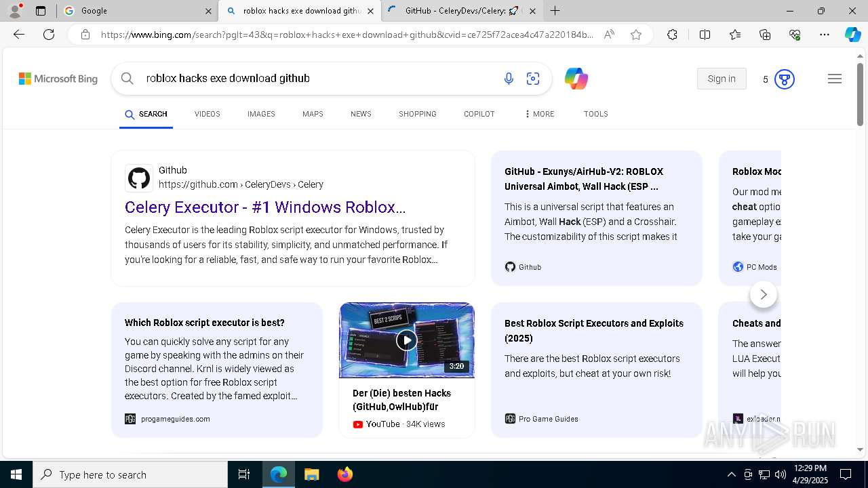Open File Explorer from taskbar
The width and height of the screenshot is (868, 488).
coord(311,474)
